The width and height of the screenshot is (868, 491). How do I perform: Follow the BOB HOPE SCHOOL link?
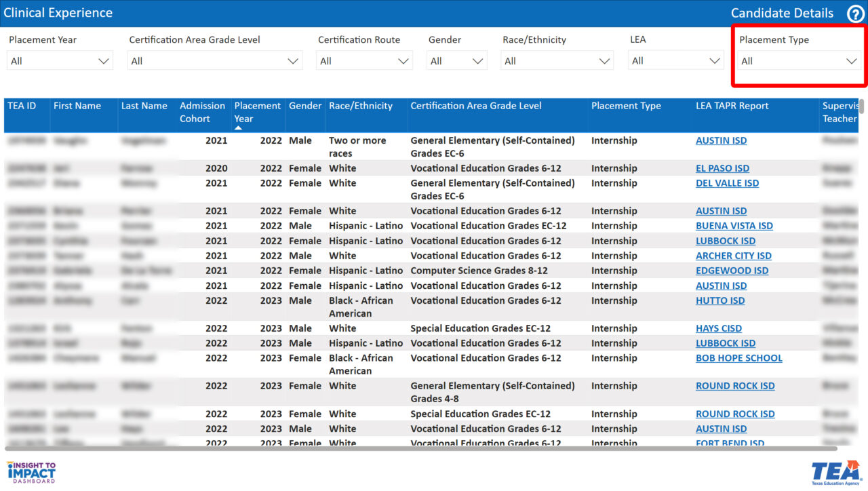pyautogui.click(x=738, y=358)
